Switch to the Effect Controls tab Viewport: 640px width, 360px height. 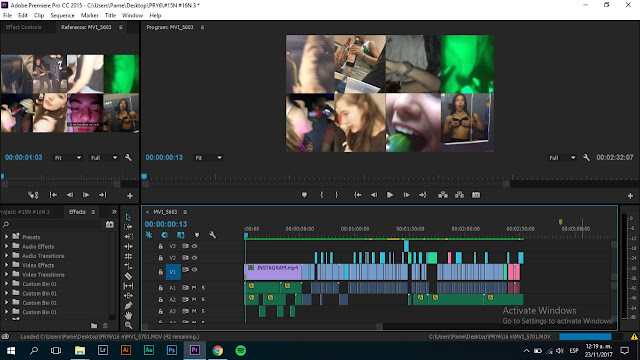coord(24,27)
